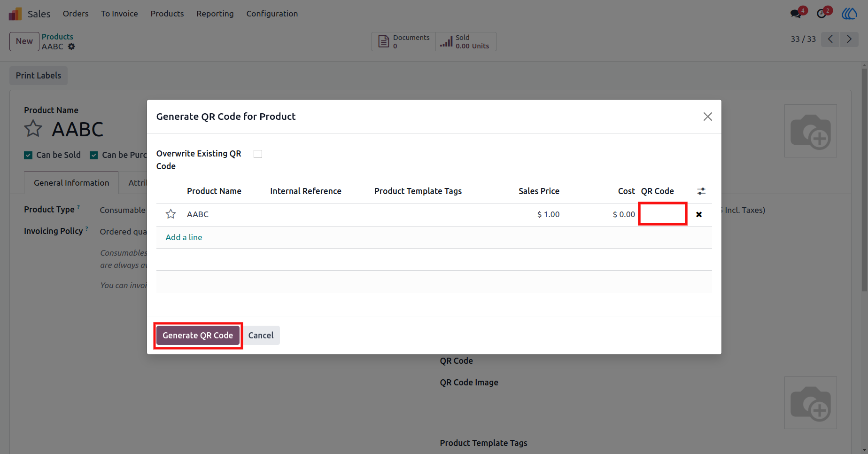This screenshot has width=868, height=454.
Task: Toggle the star in the AABC dialog row
Action: [x=170, y=214]
